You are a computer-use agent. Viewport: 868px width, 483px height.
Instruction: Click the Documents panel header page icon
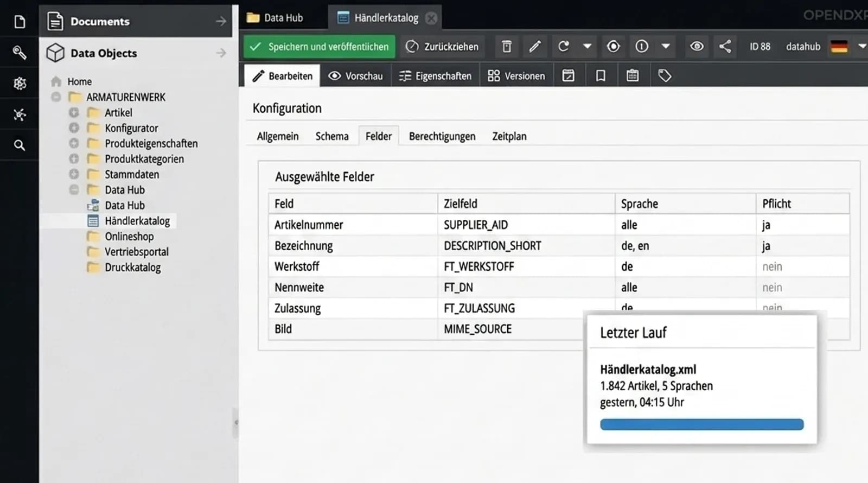pos(55,22)
